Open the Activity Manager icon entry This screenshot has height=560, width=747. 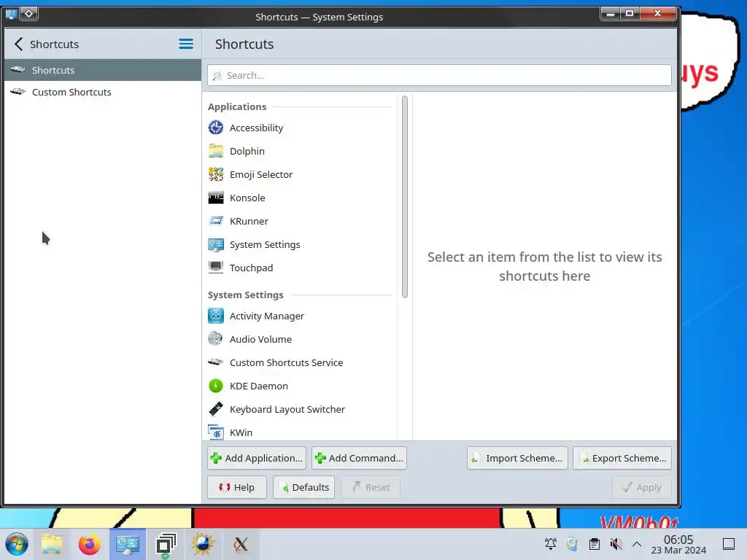click(216, 316)
